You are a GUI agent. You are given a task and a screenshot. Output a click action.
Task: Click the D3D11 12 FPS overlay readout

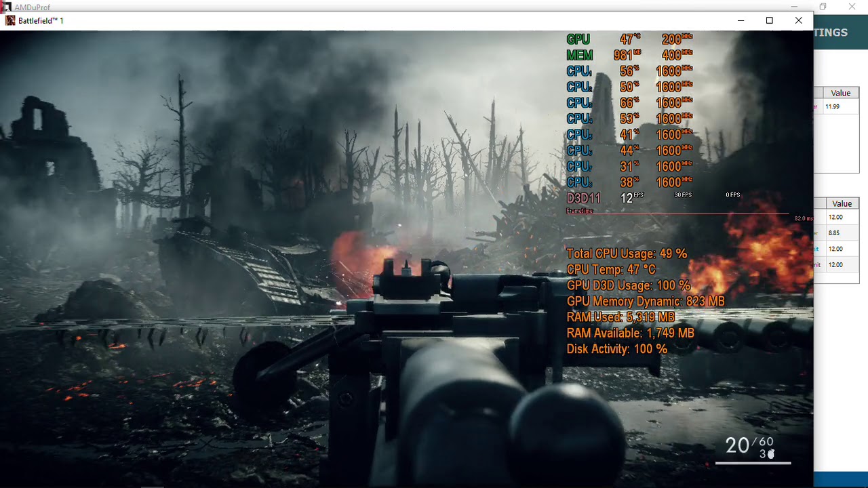coord(605,198)
